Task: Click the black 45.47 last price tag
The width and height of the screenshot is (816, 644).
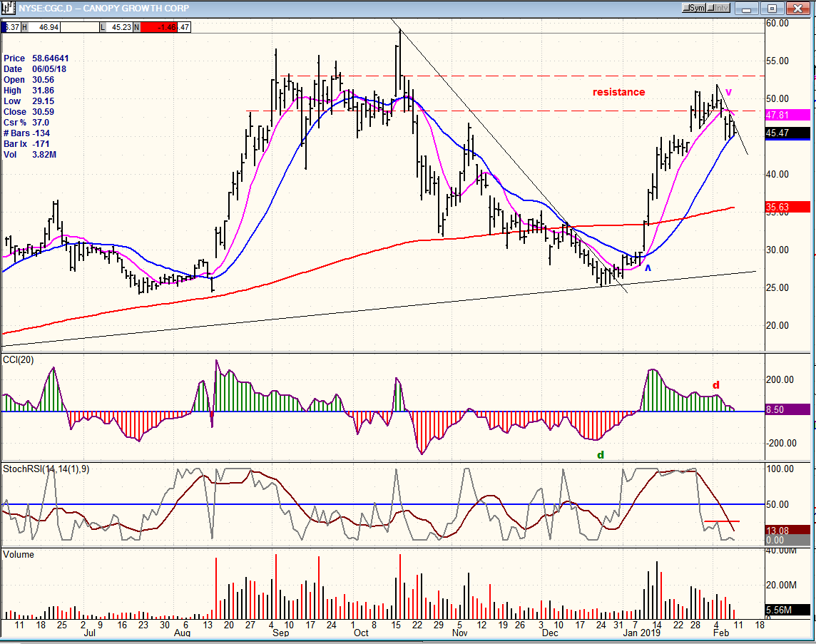Action: (x=787, y=133)
